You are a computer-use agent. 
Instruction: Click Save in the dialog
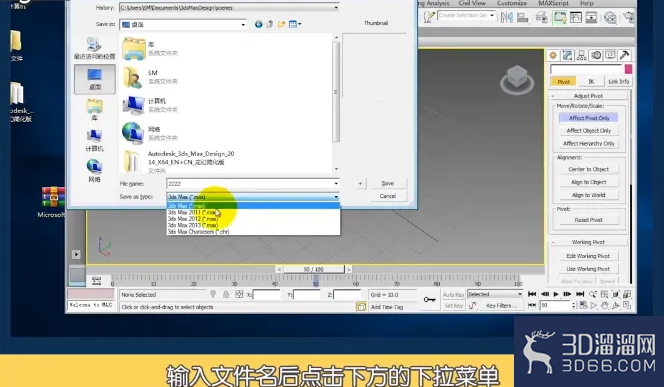(x=387, y=183)
